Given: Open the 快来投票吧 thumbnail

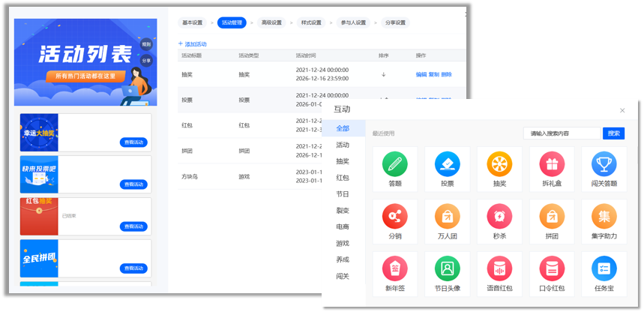Looking at the screenshot, I should pos(39,175).
